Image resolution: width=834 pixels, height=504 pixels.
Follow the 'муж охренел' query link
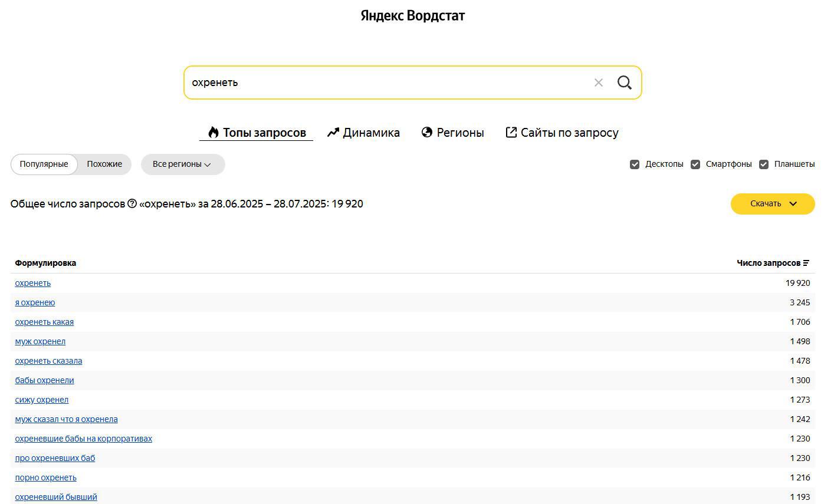40,341
